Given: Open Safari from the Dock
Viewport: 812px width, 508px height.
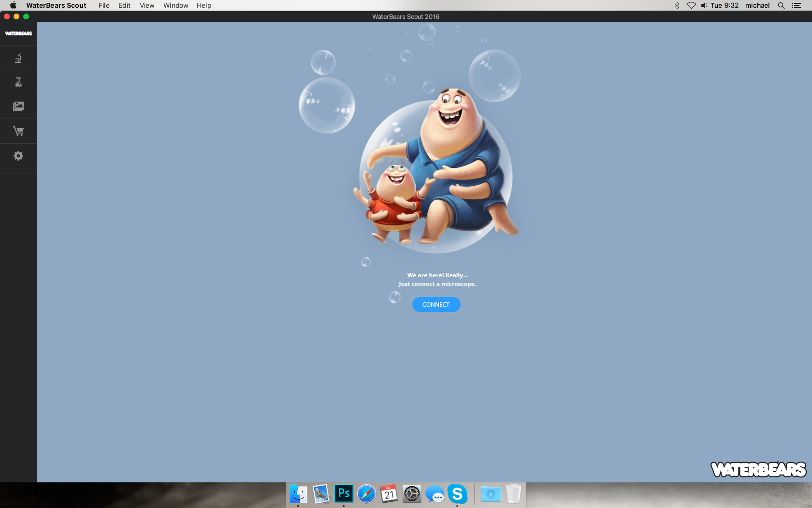Looking at the screenshot, I should 366,494.
